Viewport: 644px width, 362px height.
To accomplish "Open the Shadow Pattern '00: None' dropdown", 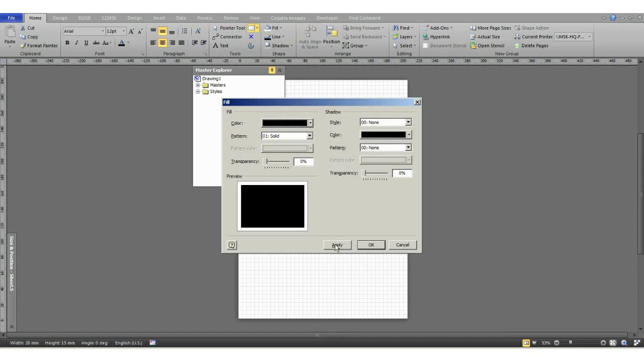I will tap(409, 147).
